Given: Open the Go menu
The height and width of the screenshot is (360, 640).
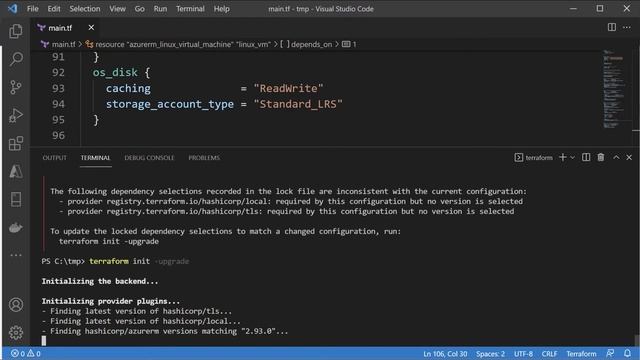Looking at the screenshot, I should tap(140, 9).
